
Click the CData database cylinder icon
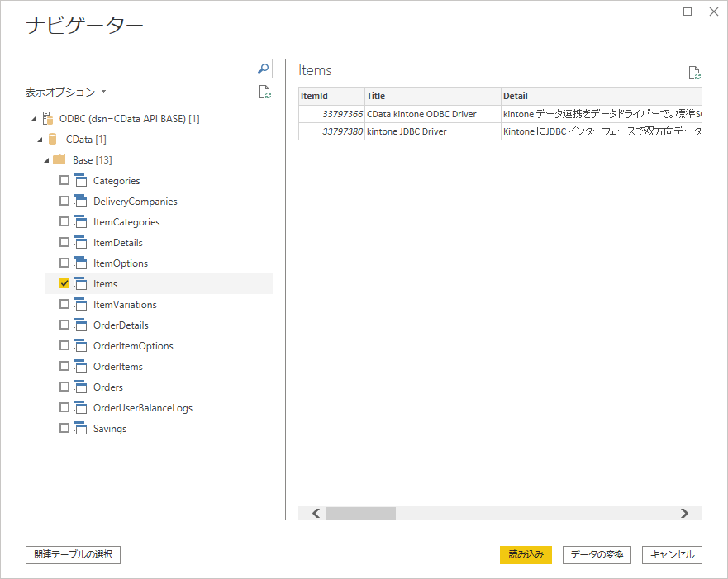click(x=52, y=140)
